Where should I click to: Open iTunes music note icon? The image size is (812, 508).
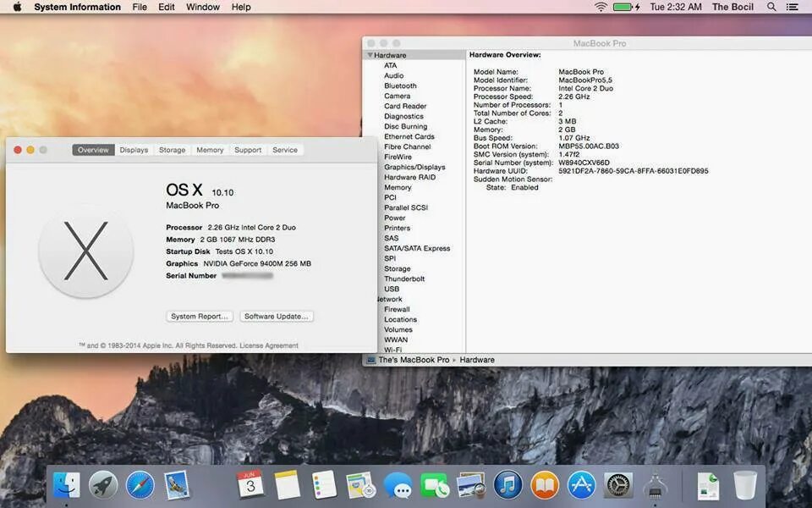click(x=508, y=485)
